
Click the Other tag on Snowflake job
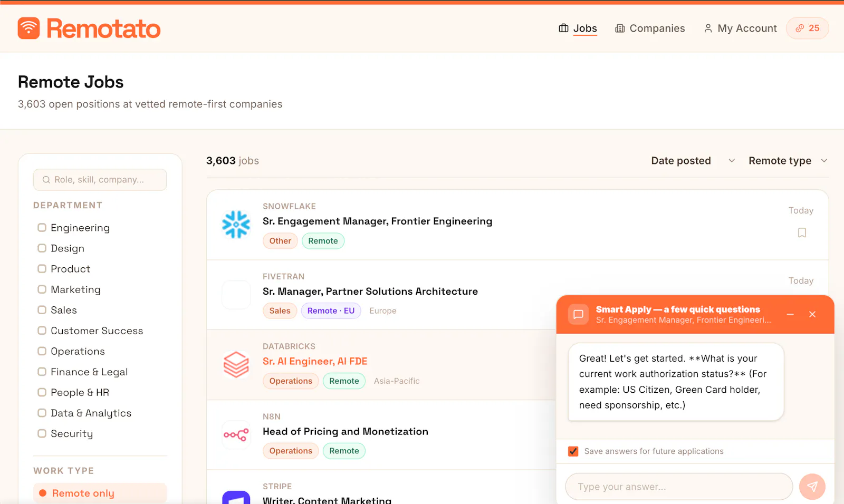[280, 241]
